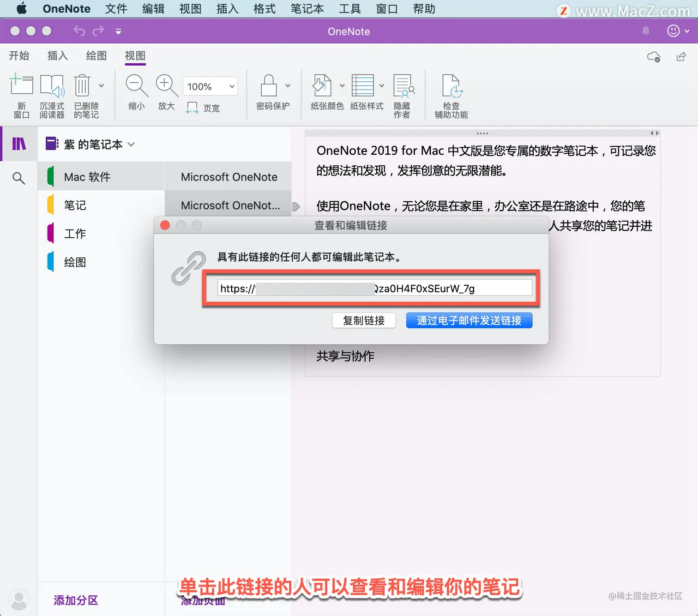Screen dimensions: 698x616
Task: Open the truncated Microsoft OneNot... page
Action: click(228, 205)
